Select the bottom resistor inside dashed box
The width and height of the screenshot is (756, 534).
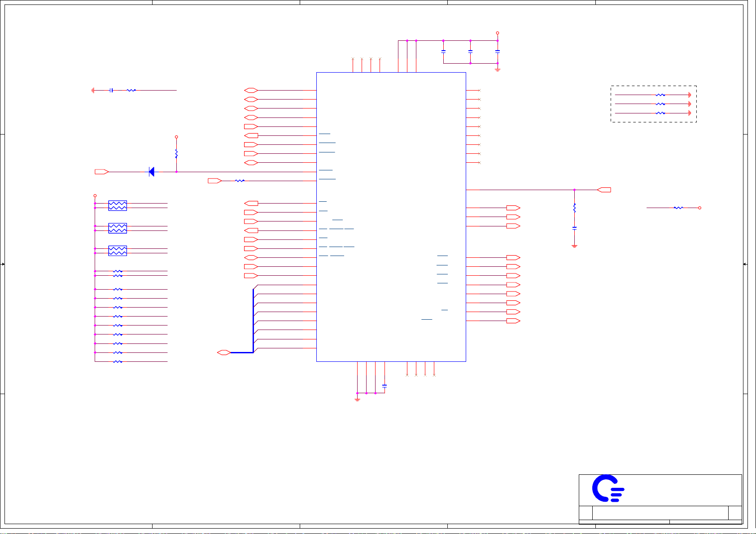pyautogui.click(x=660, y=113)
